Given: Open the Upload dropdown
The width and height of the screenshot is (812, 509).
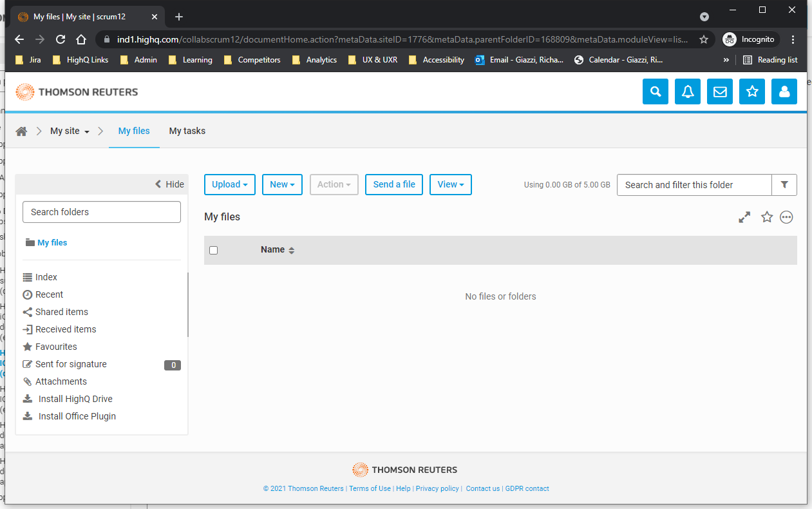Looking at the screenshot, I should pyautogui.click(x=230, y=184).
